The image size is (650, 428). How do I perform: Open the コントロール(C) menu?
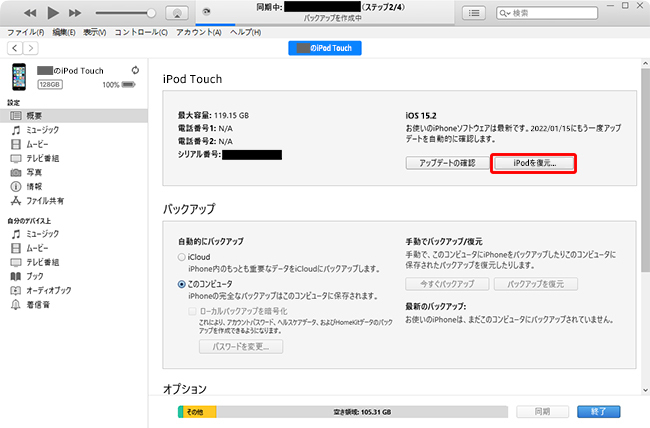click(x=141, y=32)
